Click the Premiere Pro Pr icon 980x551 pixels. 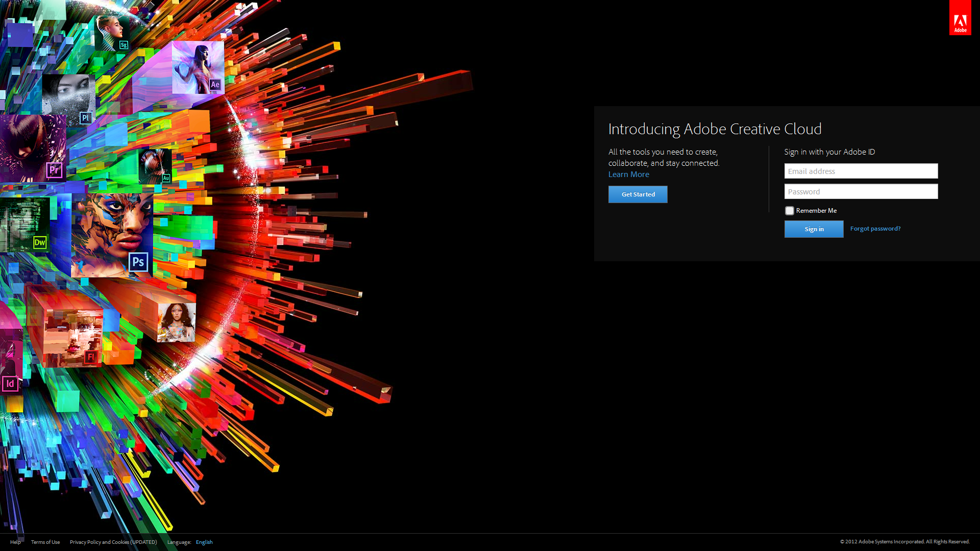(x=54, y=170)
